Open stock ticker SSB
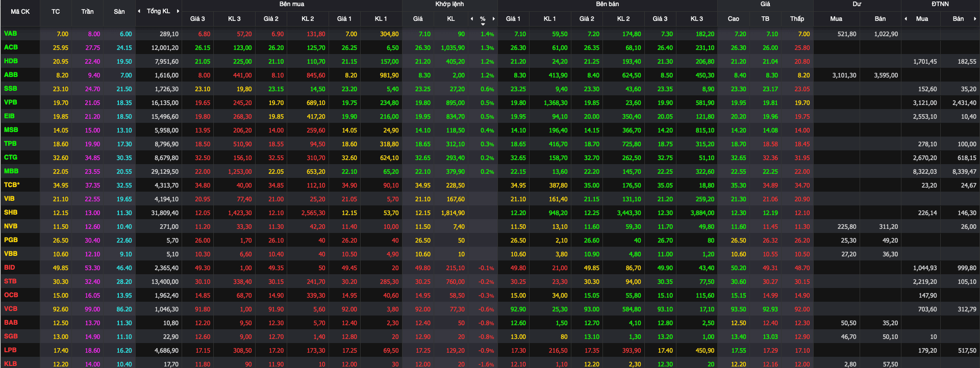The image size is (980, 368). coord(10,89)
